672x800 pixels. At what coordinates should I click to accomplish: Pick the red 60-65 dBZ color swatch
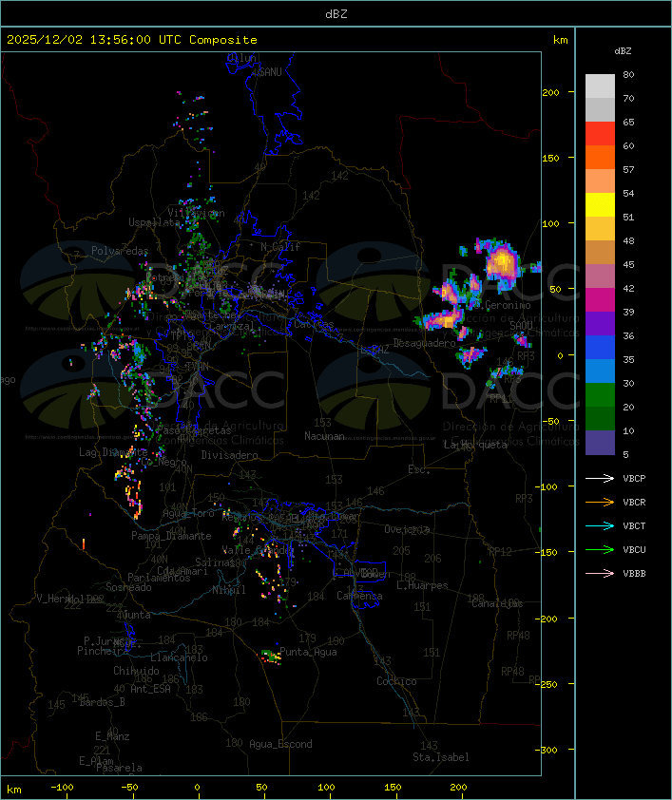click(x=600, y=134)
